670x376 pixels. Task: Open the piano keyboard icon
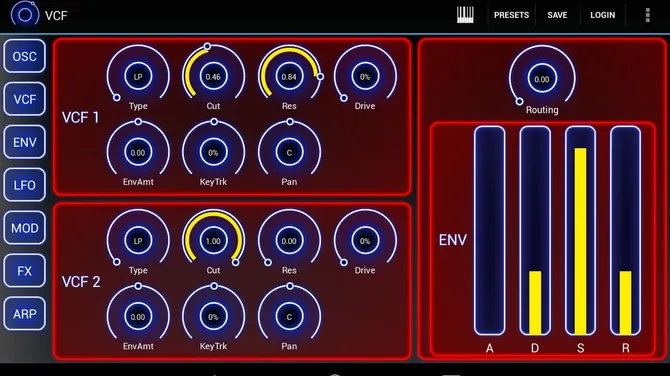465,15
